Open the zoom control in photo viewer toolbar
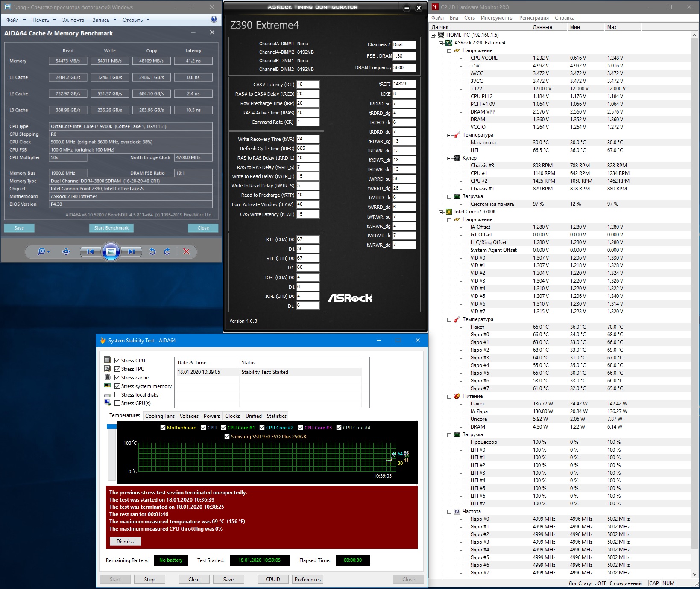 click(43, 252)
